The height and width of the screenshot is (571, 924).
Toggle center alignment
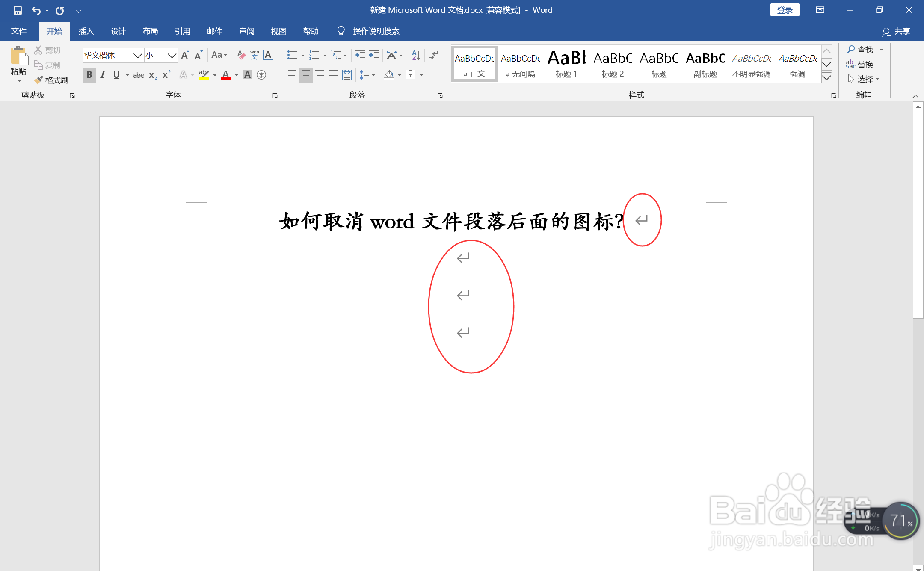point(306,75)
